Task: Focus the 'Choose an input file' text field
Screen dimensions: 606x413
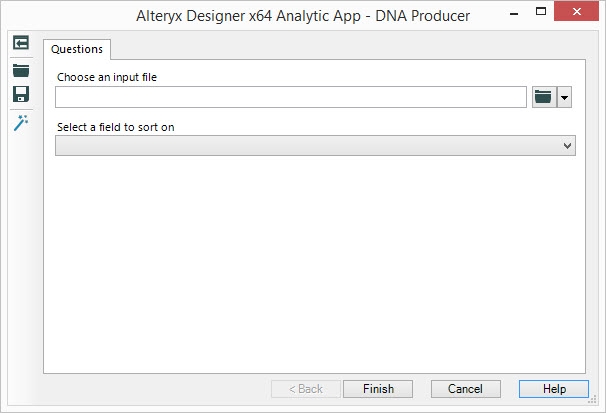Action: pos(291,97)
